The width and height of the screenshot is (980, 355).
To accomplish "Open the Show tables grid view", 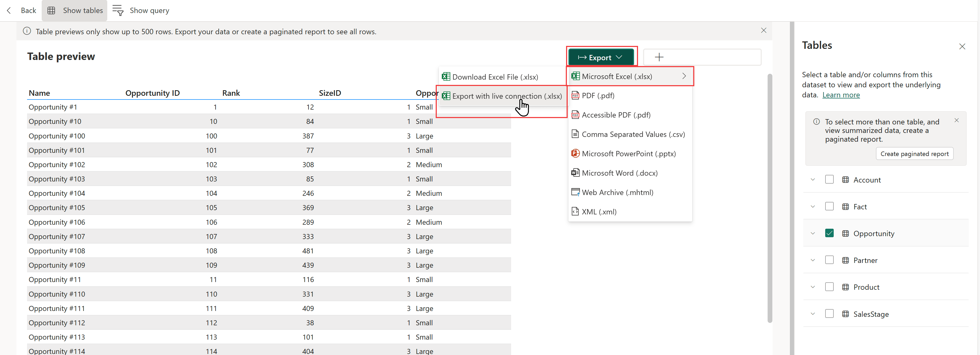I will coord(75,10).
